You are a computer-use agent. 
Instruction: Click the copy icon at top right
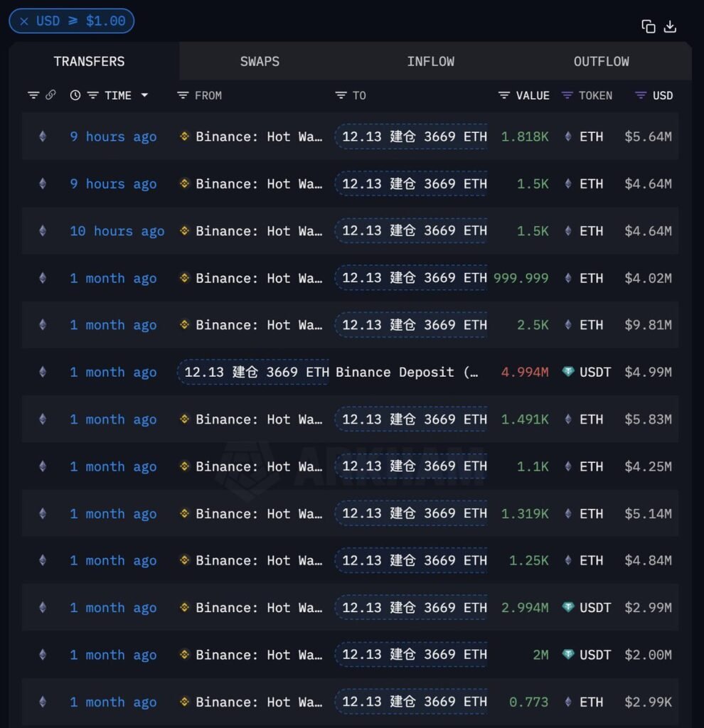648,26
